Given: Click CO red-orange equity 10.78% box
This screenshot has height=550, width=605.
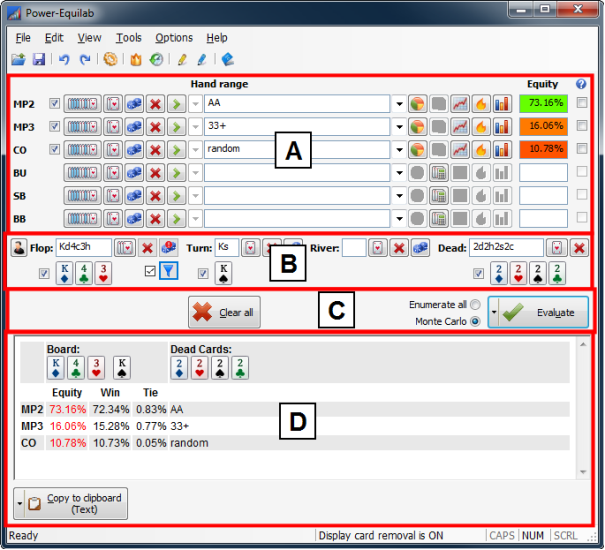Looking at the screenshot, I should (x=543, y=149).
